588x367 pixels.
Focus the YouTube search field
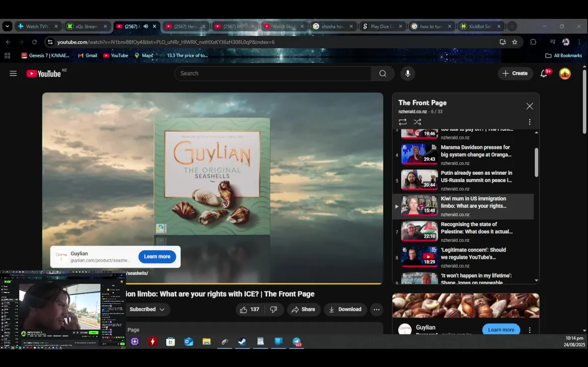click(273, 73)
